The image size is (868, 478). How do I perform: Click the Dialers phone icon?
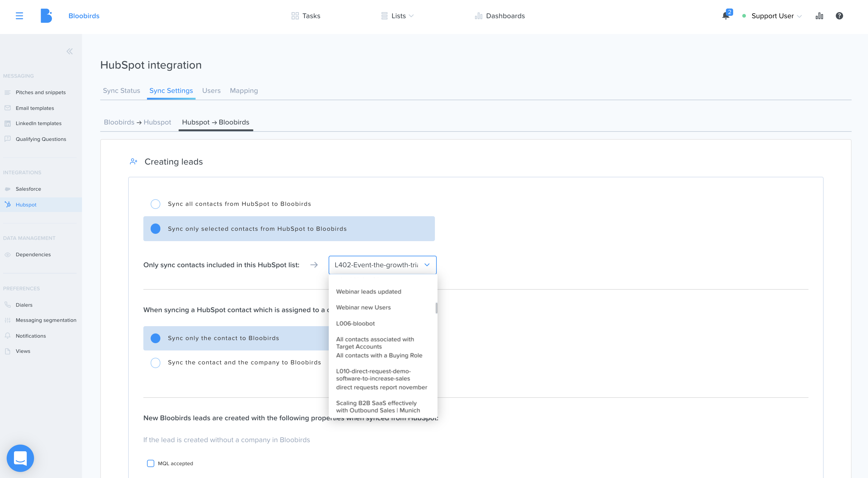click(7, 305)
